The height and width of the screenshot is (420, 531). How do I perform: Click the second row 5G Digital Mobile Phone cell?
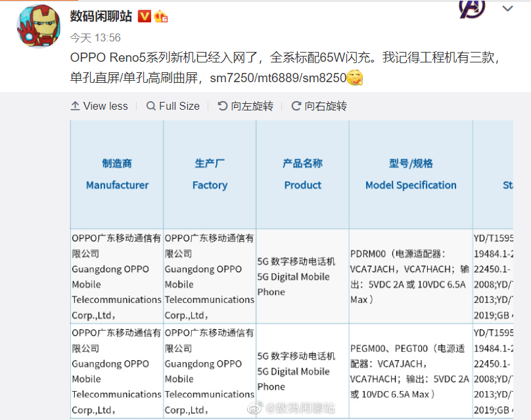click(302, 371)
